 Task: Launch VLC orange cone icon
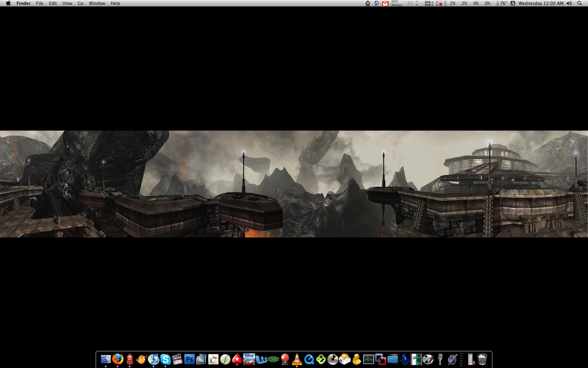[x=297, y=359]
